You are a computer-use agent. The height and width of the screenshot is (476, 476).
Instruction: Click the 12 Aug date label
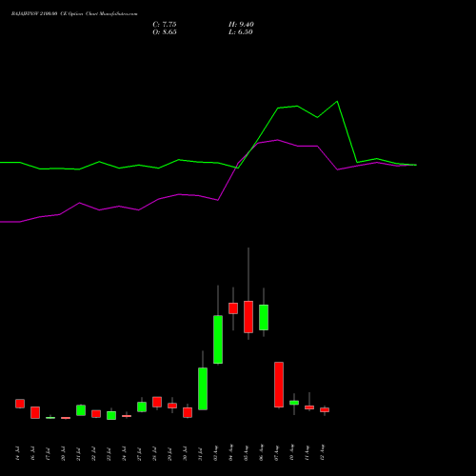tap(322, 453)
